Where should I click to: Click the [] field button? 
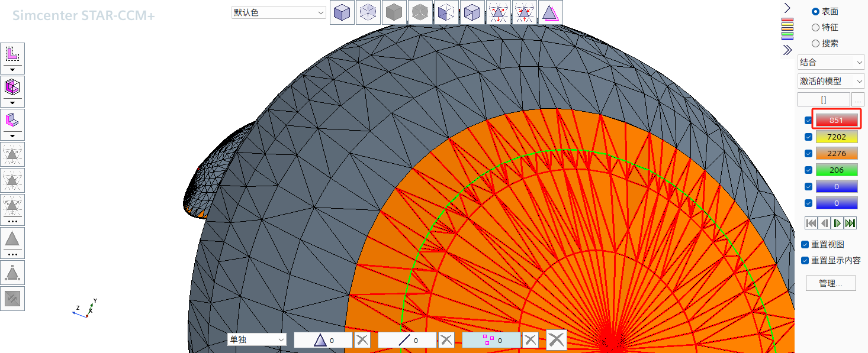[824, 99]
